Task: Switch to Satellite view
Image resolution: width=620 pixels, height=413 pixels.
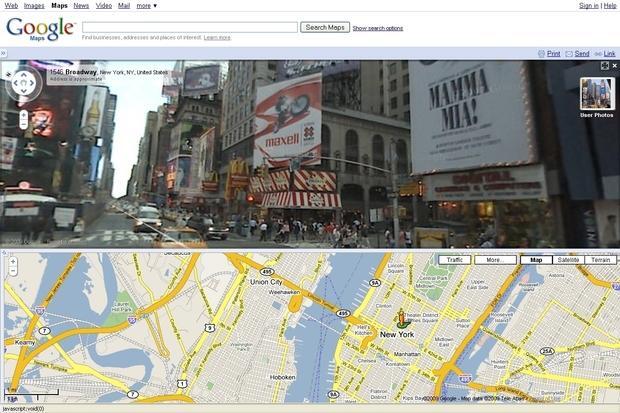Action: tap(568, 260)
